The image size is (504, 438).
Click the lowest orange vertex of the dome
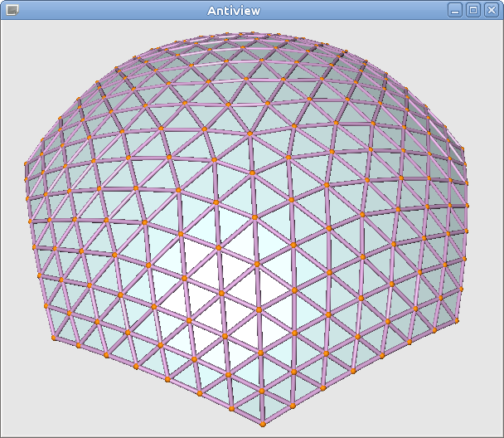(263, 424)
